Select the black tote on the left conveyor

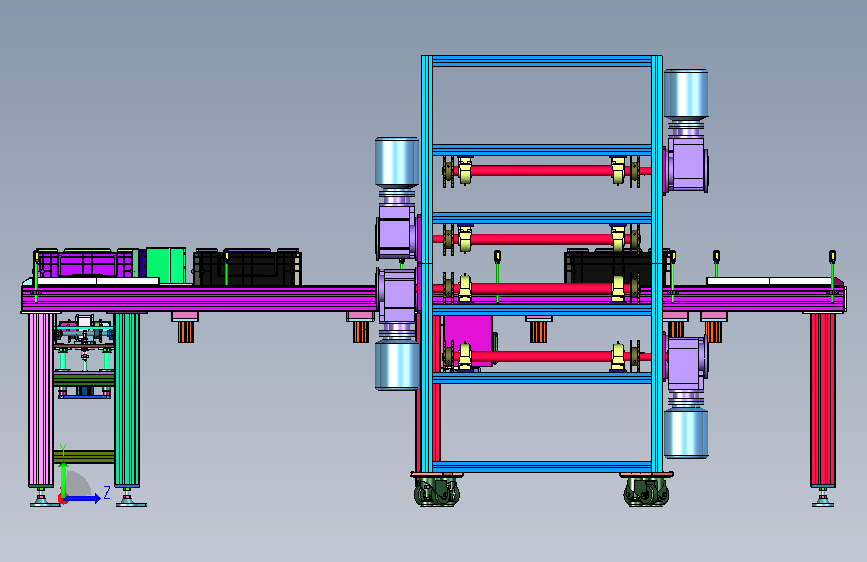click(x=247, y=268)
